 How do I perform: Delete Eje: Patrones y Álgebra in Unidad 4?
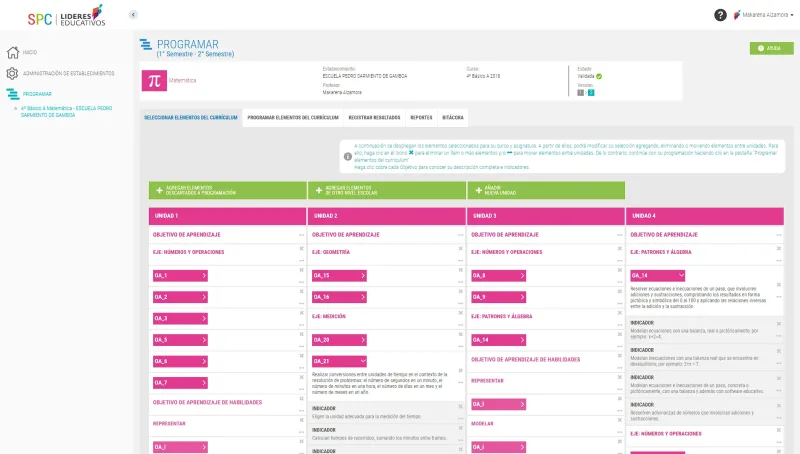pyautogui.click(x=779, y=248)
